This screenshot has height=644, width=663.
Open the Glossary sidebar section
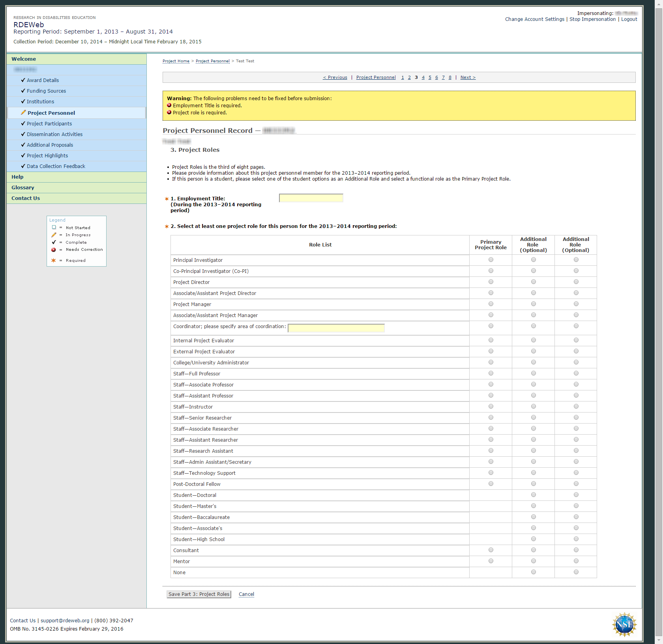[23, 188]
